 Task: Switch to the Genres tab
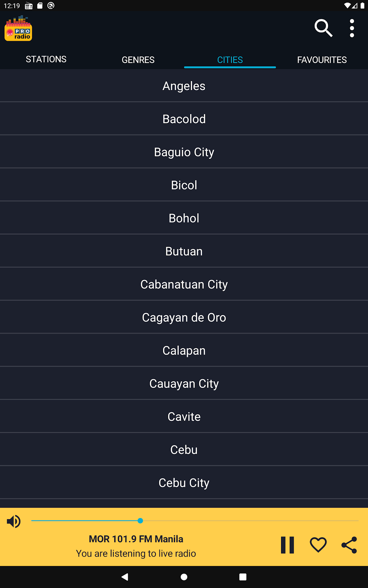tap(138, 60)
